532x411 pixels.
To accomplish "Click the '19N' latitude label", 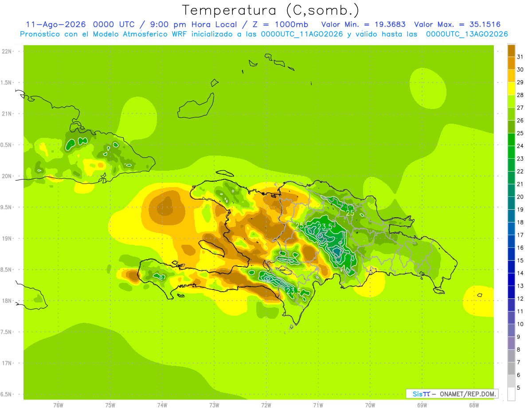I will click(7, 238).
